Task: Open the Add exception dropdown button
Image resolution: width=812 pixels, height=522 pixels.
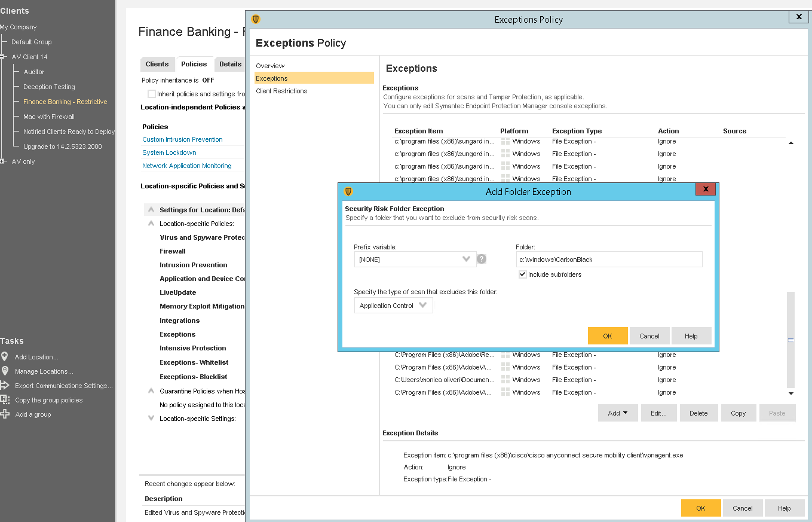Action: point(618,413)
